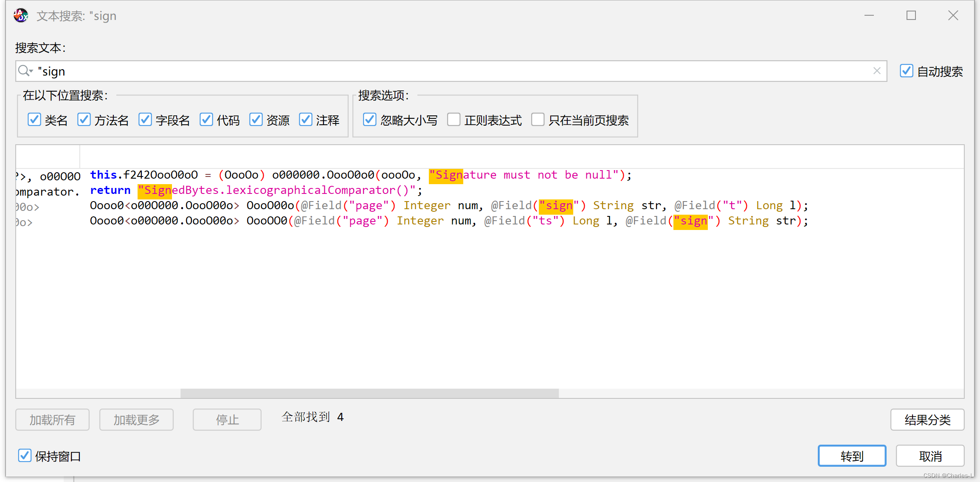Click the 全部找到 4 result count
Viewport: 980px width, 482px height.
(x=313, y=417)
